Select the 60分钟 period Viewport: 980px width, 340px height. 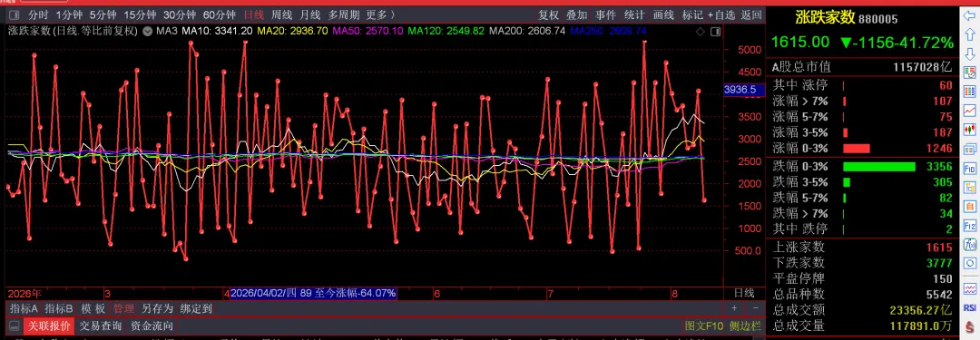click(220, 15)
